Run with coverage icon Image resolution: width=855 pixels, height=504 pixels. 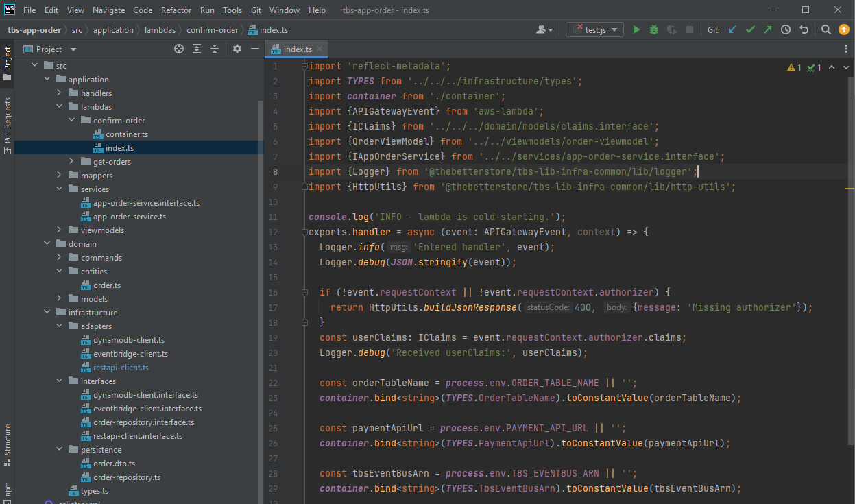pyautogui.click(x=672, y=29)
